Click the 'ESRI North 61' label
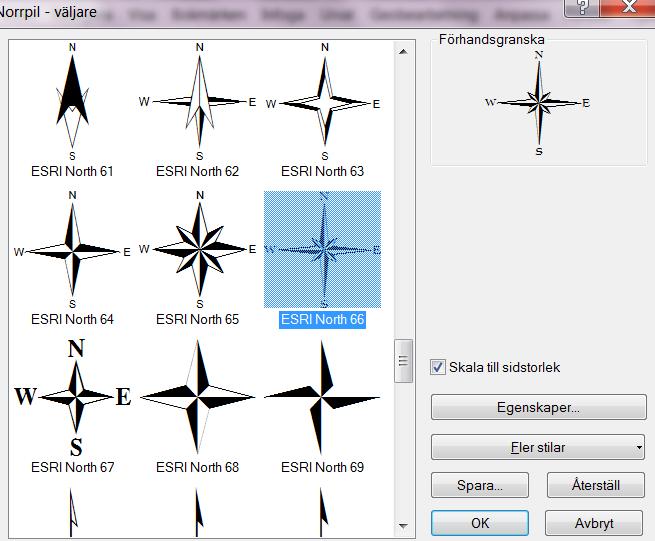The width and height of the screenshot is (655, 541). click(72, 171)
